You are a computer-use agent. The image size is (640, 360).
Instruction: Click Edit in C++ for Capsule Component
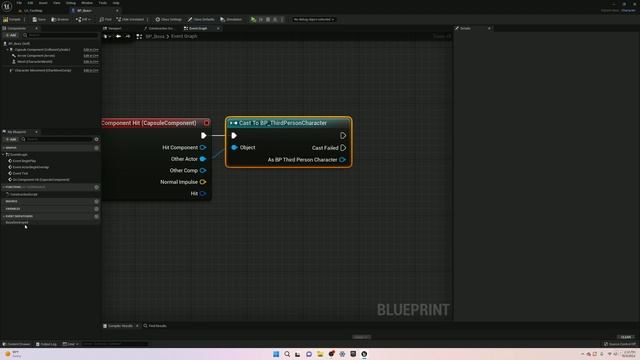click(x=91, y=50)
